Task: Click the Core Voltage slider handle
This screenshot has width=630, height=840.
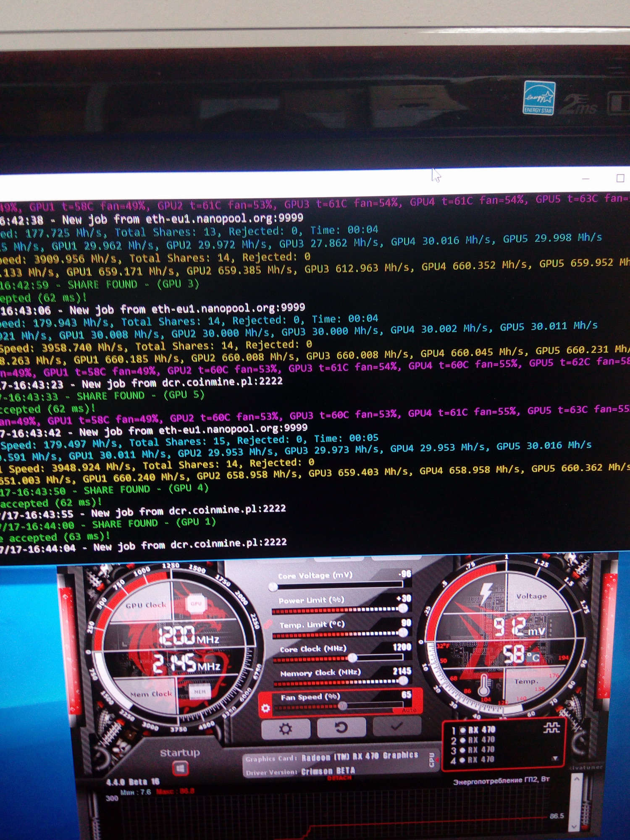Action: coord(273,586)
